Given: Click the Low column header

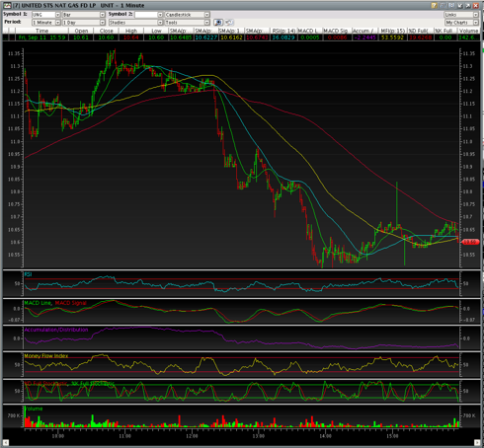Looking at the screenshot, I should click(156, 31).
